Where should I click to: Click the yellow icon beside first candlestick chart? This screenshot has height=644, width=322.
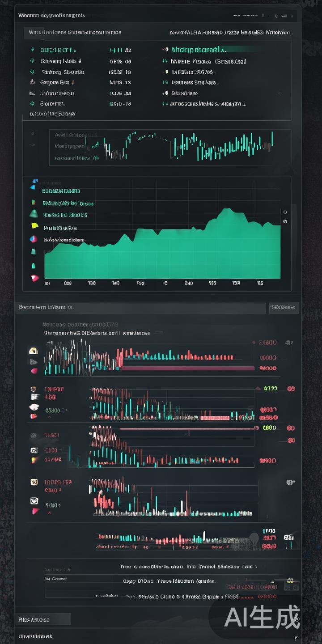tap(33, 351)
